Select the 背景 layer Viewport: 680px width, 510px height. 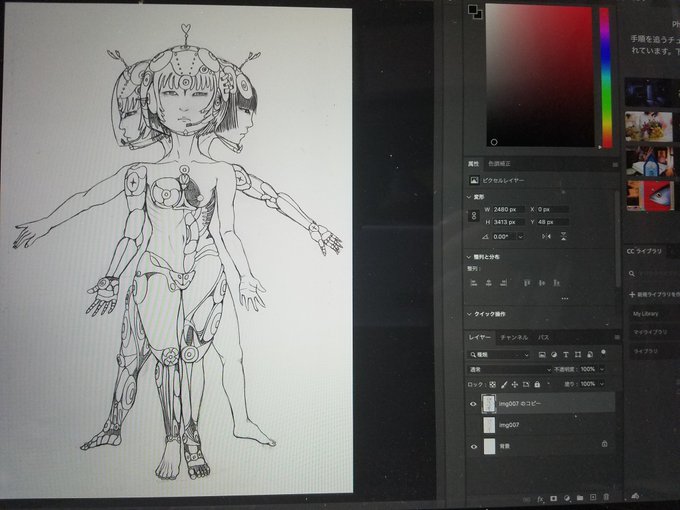click(540, 446)
